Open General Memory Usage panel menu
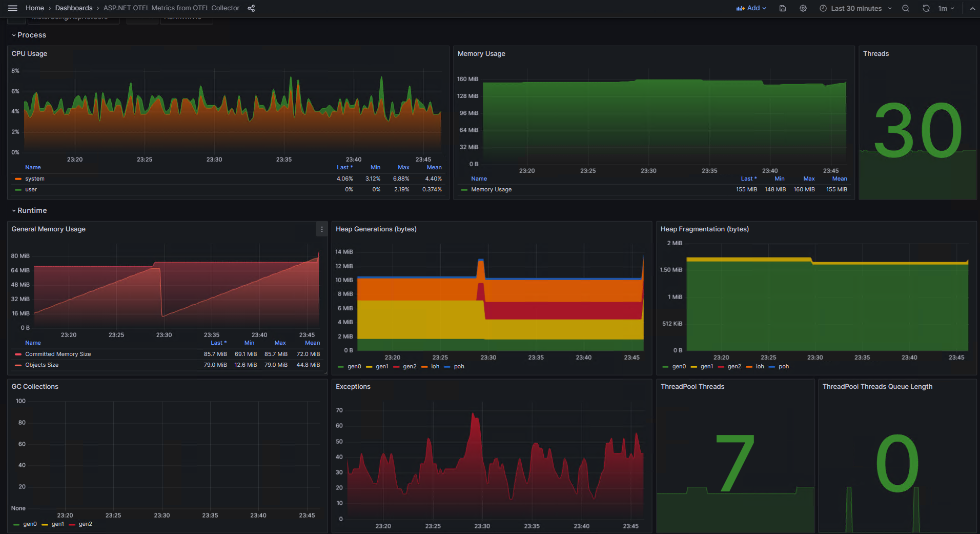 pos(322,229)
